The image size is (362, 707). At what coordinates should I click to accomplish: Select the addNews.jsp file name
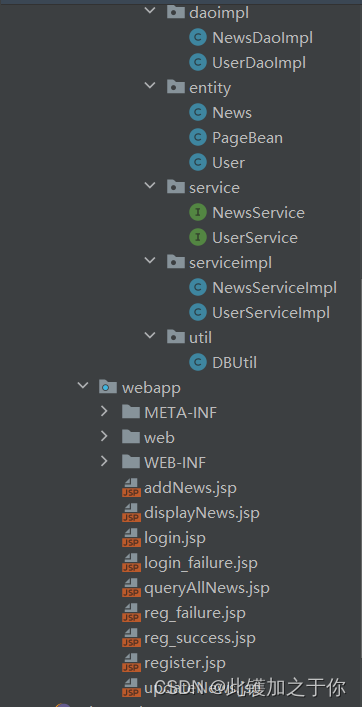point(190,488)
